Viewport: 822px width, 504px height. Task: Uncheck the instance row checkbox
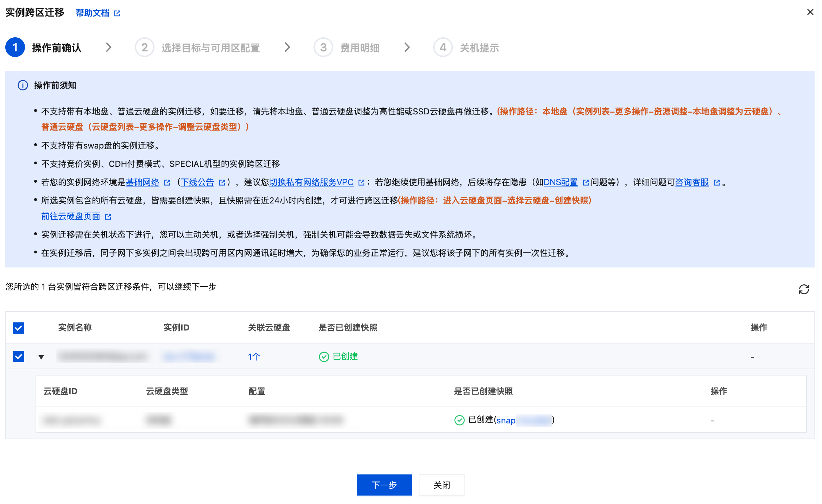pyautogui.click(x=19, y=357)
